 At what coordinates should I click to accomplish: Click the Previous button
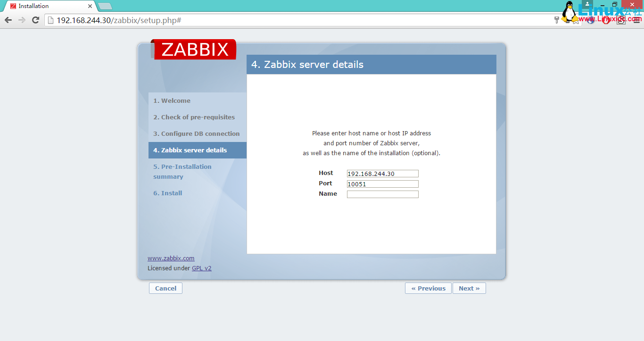[428, 288]
